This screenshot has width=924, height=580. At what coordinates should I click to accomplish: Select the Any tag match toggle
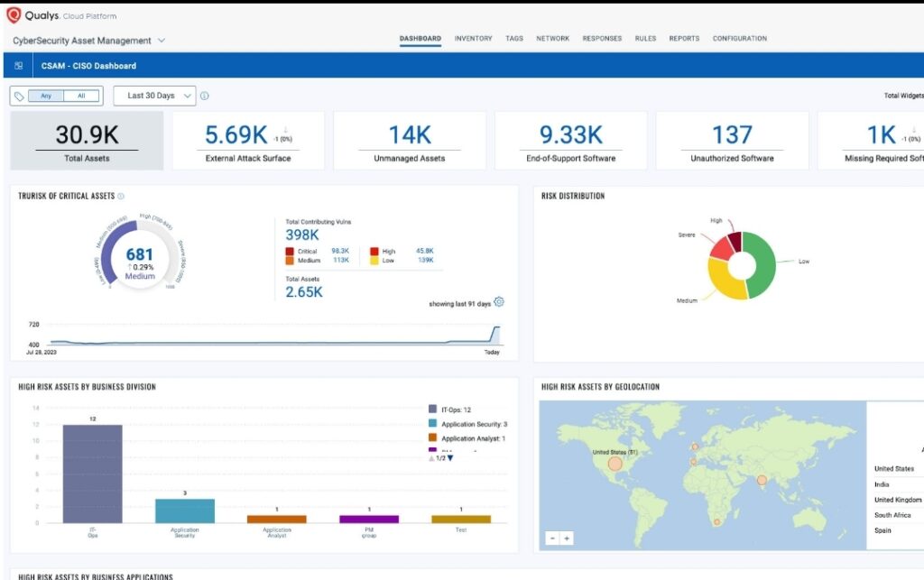click(46, 96)
